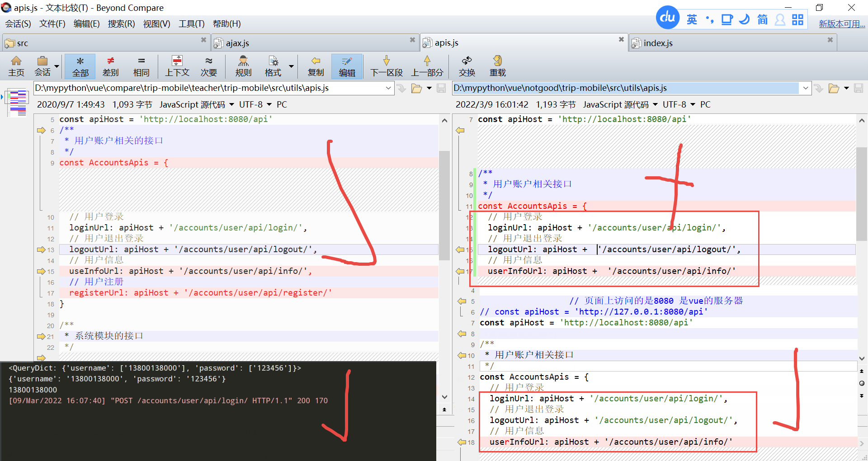Click copy-right arrow at left line 6

coord(41,130)
